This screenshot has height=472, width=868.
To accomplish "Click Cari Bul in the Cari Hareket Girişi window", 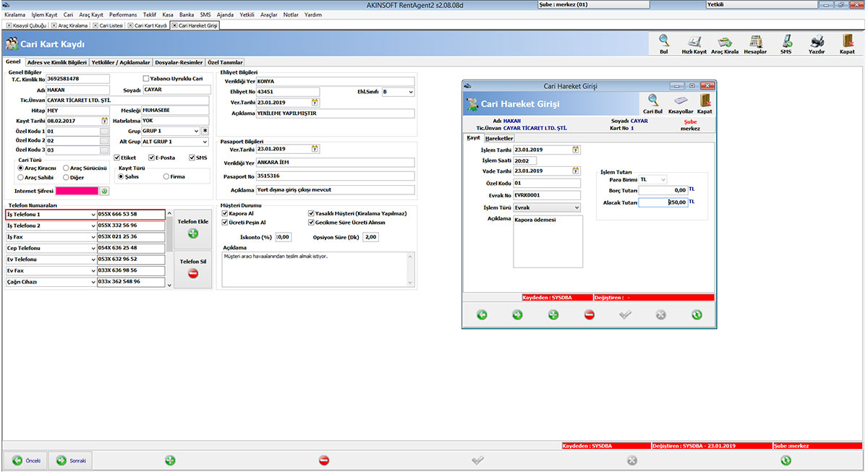I will point(652,106).
